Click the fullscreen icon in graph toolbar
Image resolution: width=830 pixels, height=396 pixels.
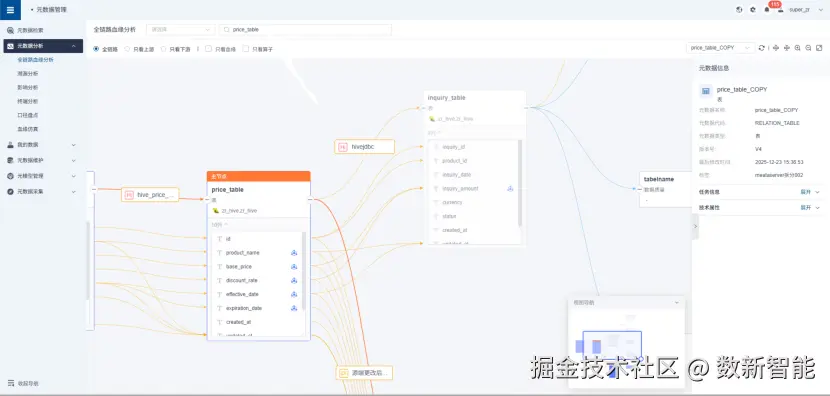coord(819,48)
